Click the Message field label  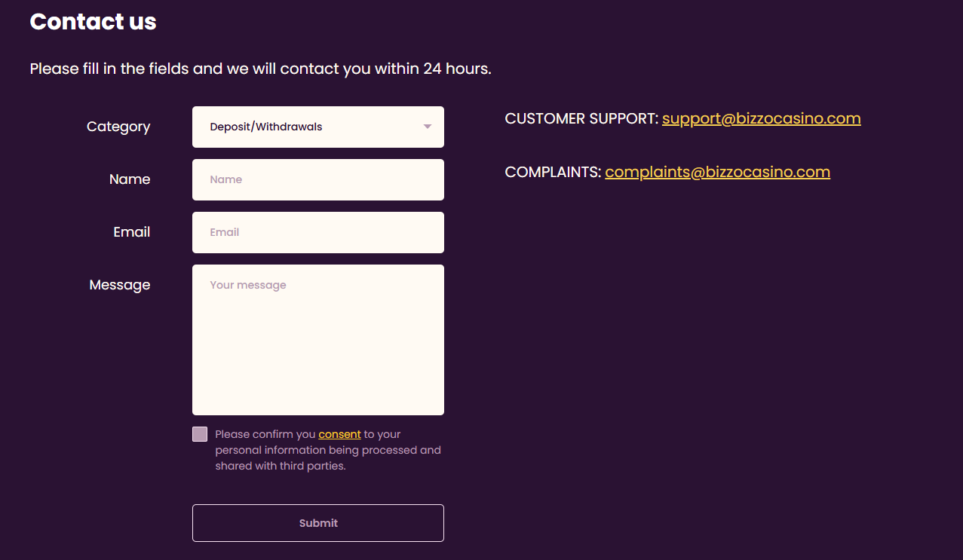120,285
